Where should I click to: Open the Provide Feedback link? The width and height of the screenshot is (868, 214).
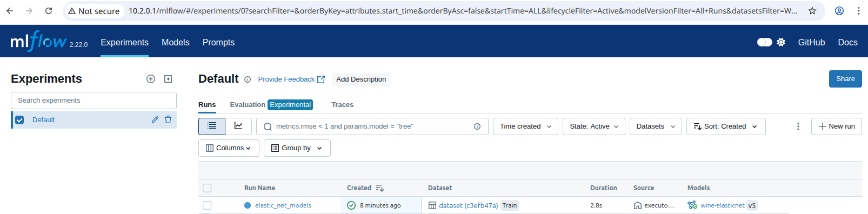coord(291,79)
